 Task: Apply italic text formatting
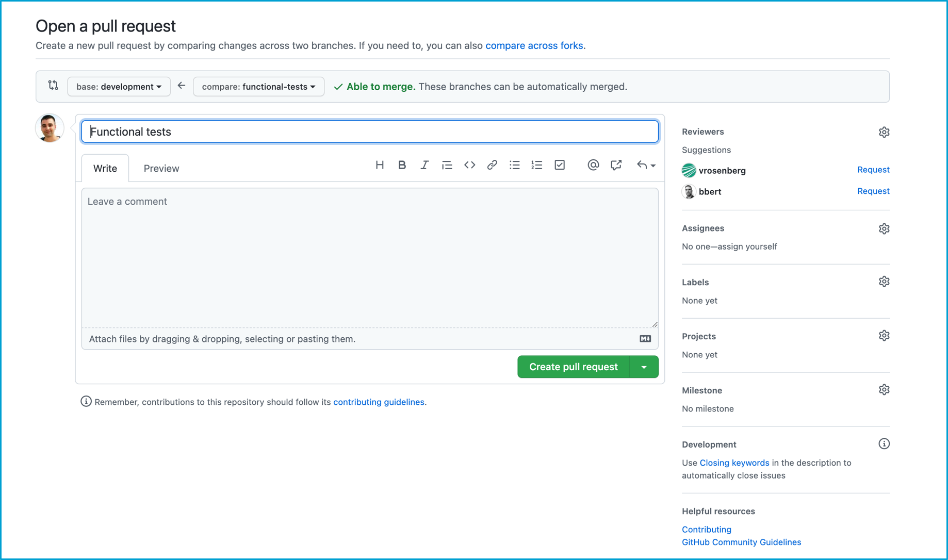click(424, 165)
